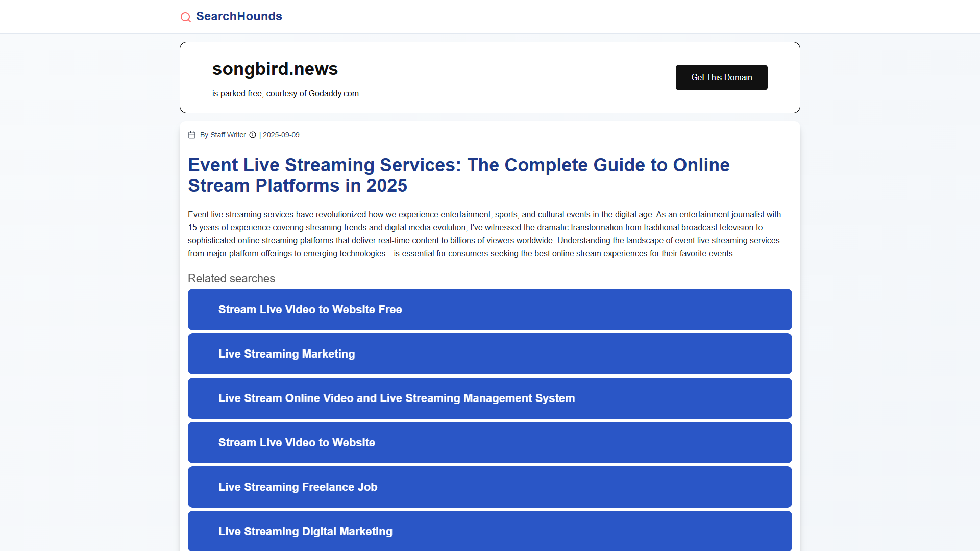
Task: Open Live Streaming Management System search
Action: click(490, 398)
